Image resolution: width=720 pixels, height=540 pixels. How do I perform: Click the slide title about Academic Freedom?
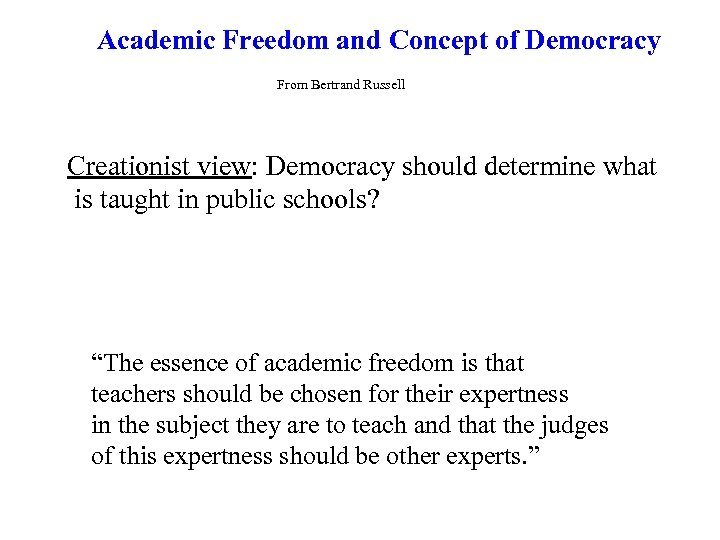[x=378, y=41]
